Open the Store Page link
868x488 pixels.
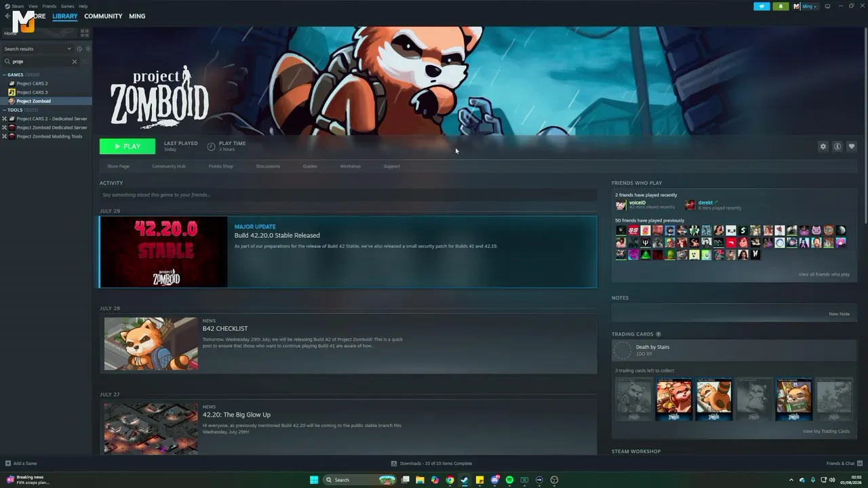click(118, 166)
